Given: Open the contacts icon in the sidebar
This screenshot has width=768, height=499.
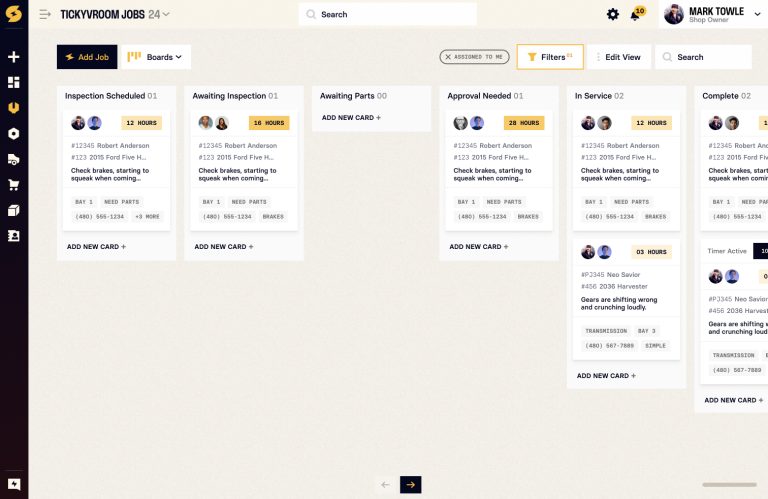Looking at the screenshot, I should click(14, 236).
